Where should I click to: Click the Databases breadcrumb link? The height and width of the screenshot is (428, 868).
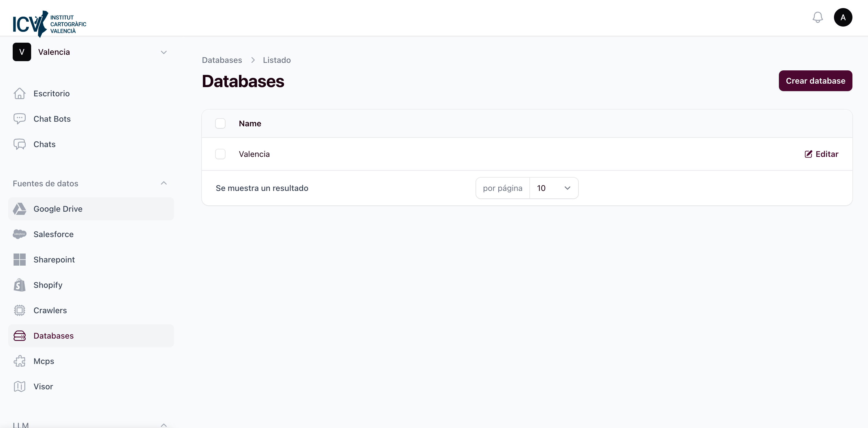222,60
